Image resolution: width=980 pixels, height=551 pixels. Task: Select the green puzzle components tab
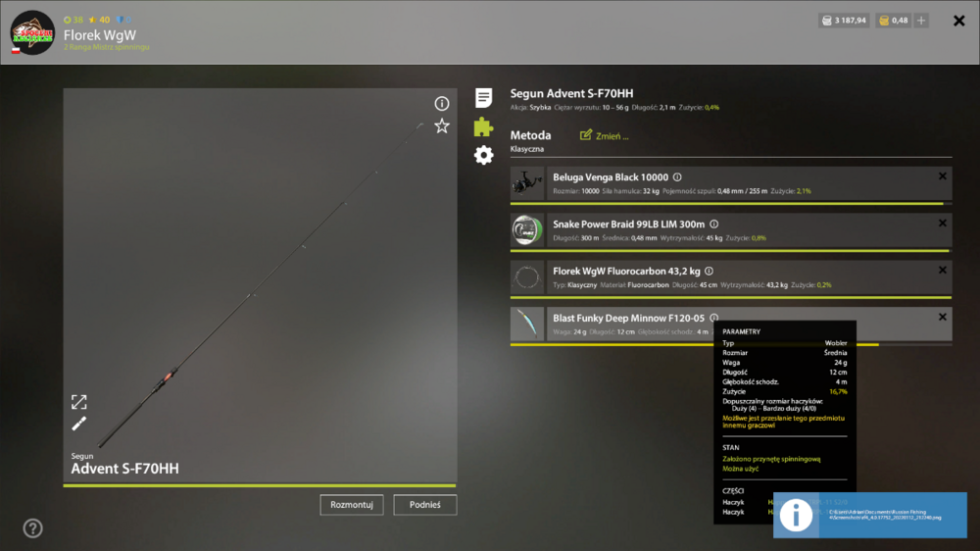(x=483, y=126)
